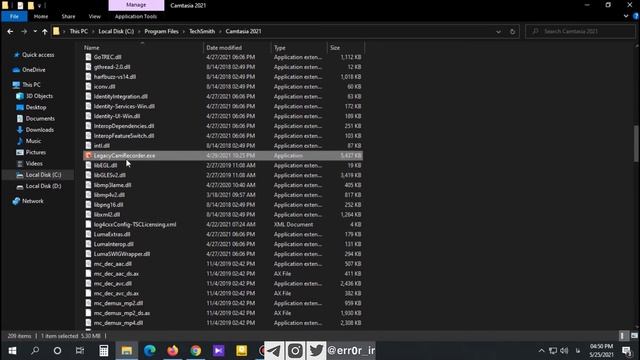This screenshot has width=640, height=360.
Task: Open volume control in tray
Action: pyautogui.click(x=564, y=351)
